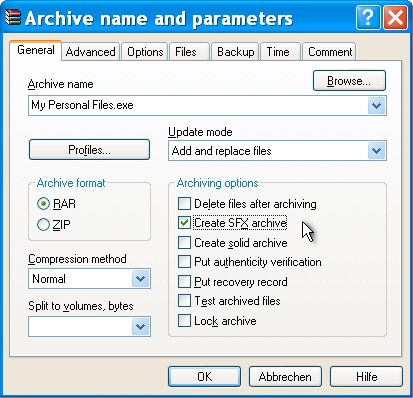Check Test archived files

[x=184, y=301]
